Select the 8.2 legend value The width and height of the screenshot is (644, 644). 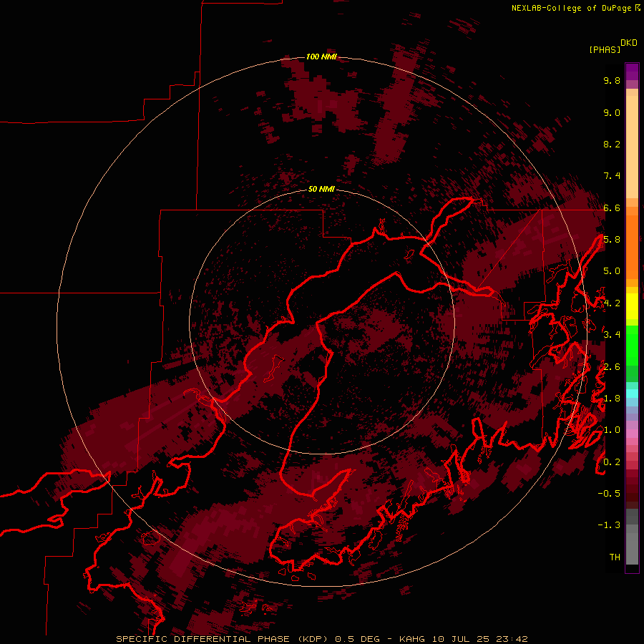tap(612, 144)
